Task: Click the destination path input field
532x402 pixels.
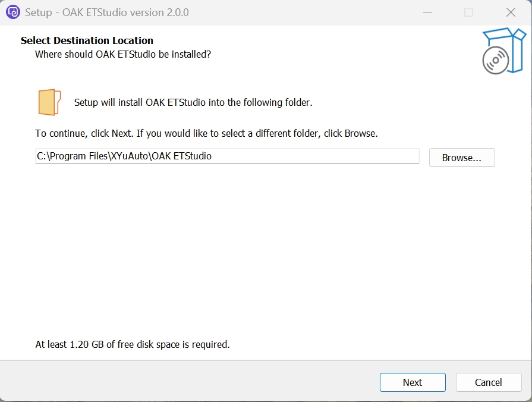Action: pos(228,156)
